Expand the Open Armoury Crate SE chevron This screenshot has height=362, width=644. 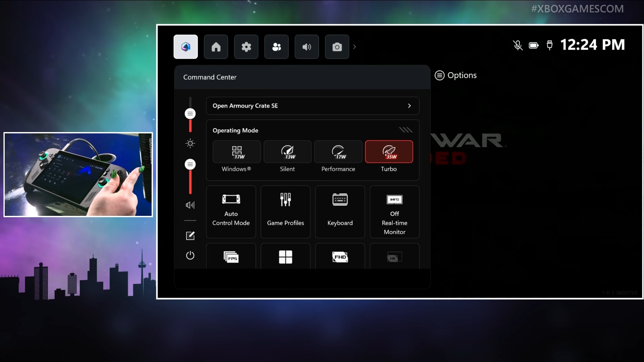click(x=409, y=106)
